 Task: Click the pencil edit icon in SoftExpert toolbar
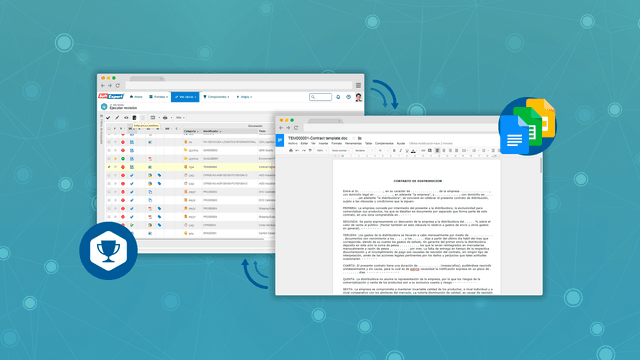pos(117,118)
